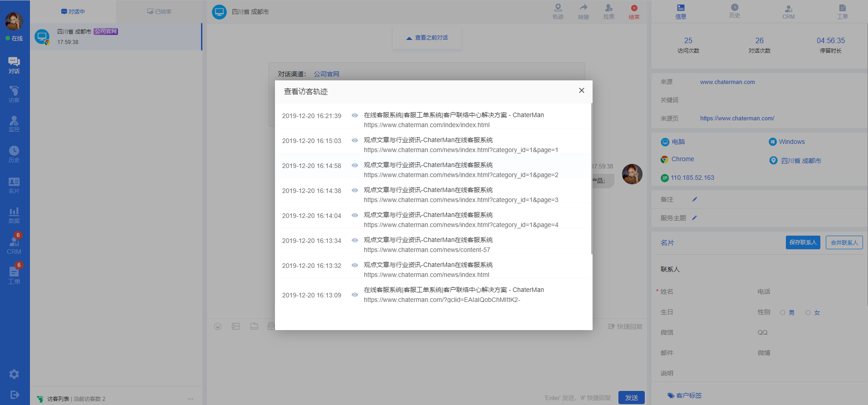Click the 四川省 成都市 location in info panel
Viewport: 868px width, 405px height.
(x=801, y=161)
